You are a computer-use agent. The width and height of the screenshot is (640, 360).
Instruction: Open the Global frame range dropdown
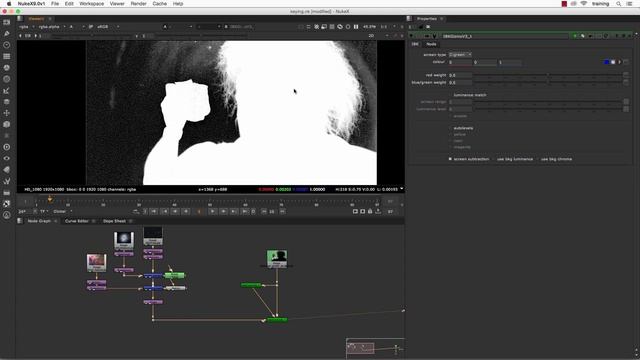coord(62,211)
